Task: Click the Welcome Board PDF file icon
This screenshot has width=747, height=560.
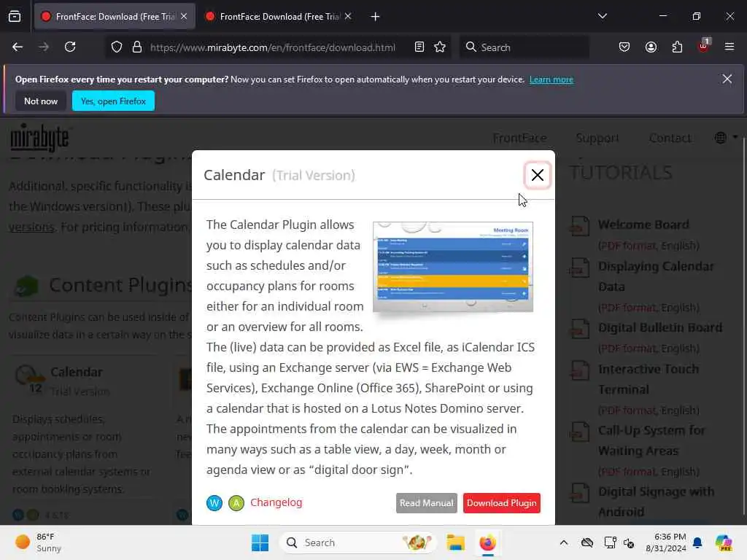Action: [x=580, y=226]
